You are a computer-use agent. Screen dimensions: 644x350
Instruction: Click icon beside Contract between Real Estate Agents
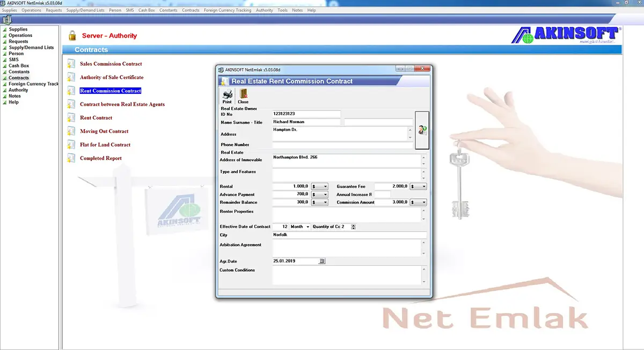[x=71, y=104]
